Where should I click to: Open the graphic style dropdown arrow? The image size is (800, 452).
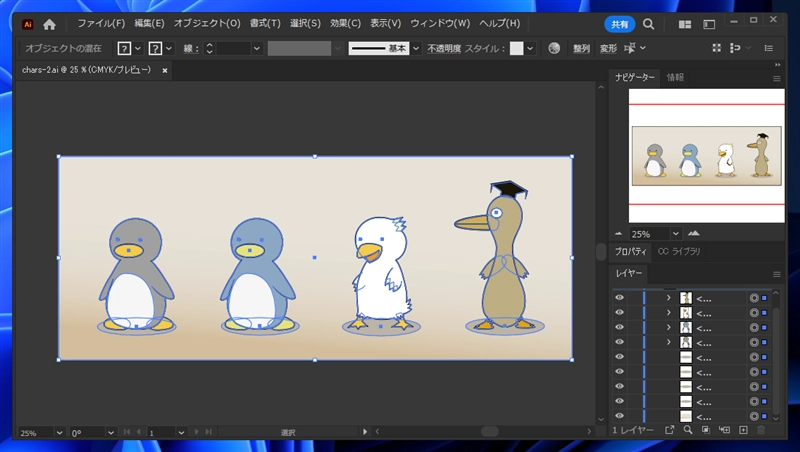531,48
